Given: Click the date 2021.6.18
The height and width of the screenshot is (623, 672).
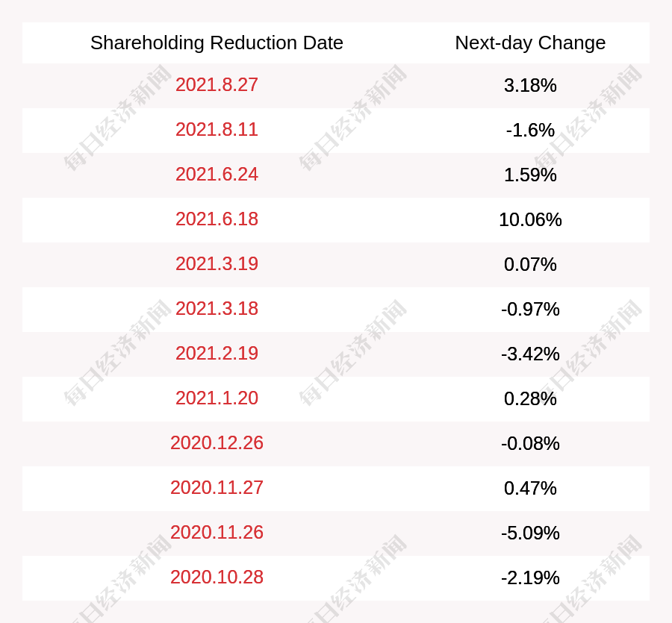Looking at the screenshot, I should (x=217, y=219).
